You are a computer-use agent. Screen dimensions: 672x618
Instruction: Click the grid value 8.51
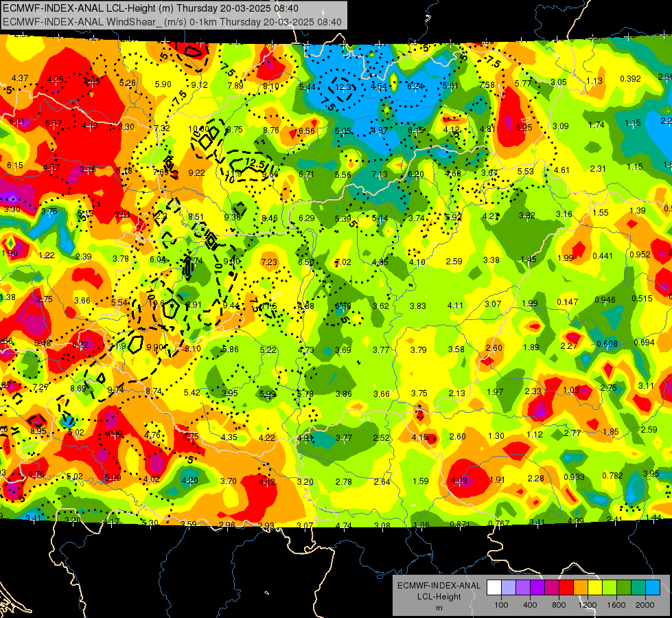pyautogui.click(x=196, y=216)
